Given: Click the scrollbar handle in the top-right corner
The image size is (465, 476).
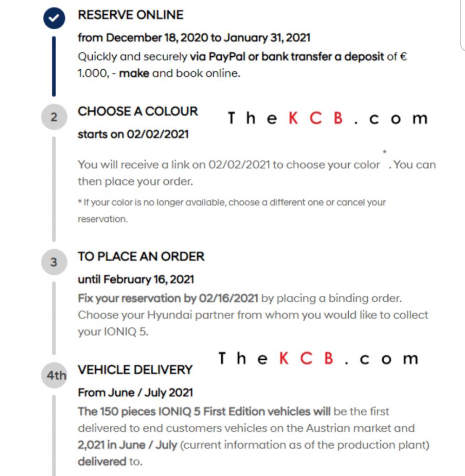Looking at the screenshot, I should click(463, 23).
